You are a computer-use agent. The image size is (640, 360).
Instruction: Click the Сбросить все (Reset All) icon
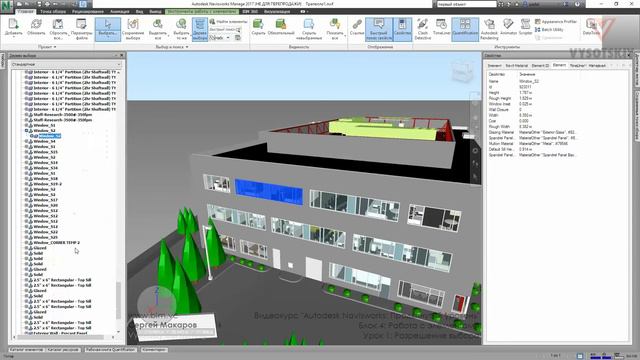pyautogui.click(x=58, y=24)
